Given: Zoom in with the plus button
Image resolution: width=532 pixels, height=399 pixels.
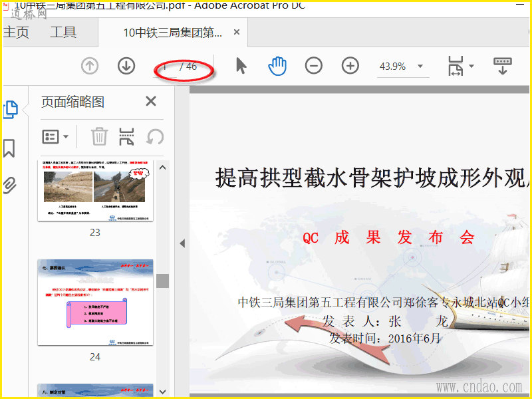Looking at the screenshot, I should click(x=350, y=66).
